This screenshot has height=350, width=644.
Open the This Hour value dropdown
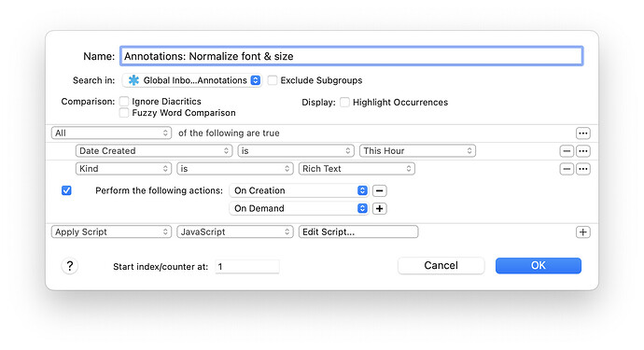[418, 151]
